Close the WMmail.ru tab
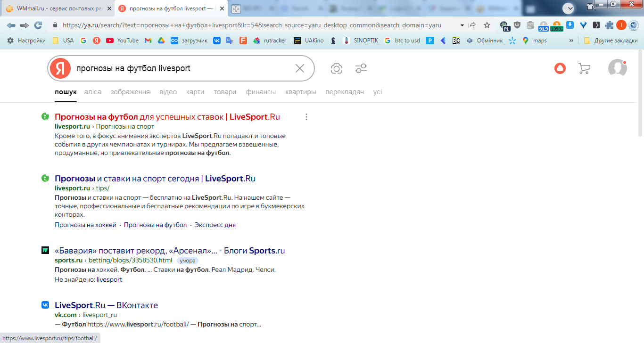The width and height of the screenshot is (644, 343). [x=109, y=9]
